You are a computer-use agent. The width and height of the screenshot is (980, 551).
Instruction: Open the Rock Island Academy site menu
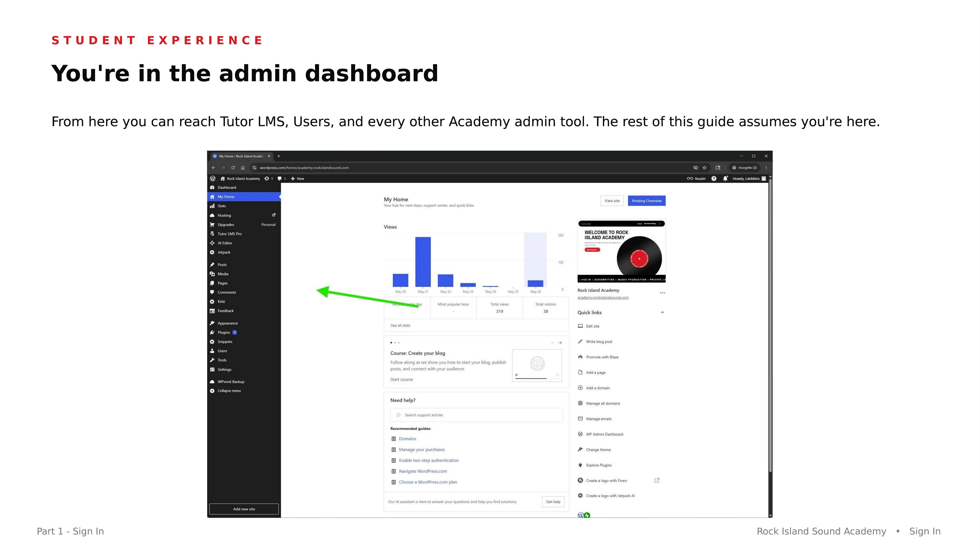(240, 178)
